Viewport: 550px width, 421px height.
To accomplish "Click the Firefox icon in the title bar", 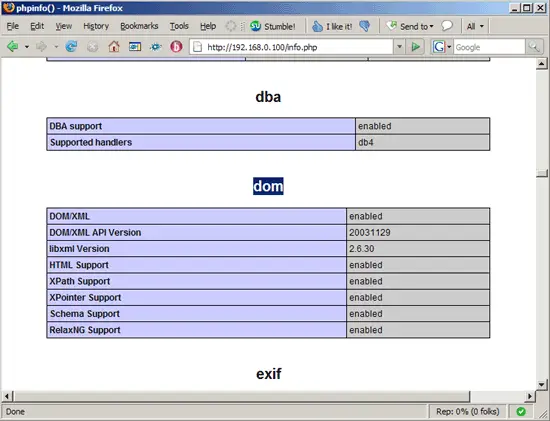I will [9, 7].
